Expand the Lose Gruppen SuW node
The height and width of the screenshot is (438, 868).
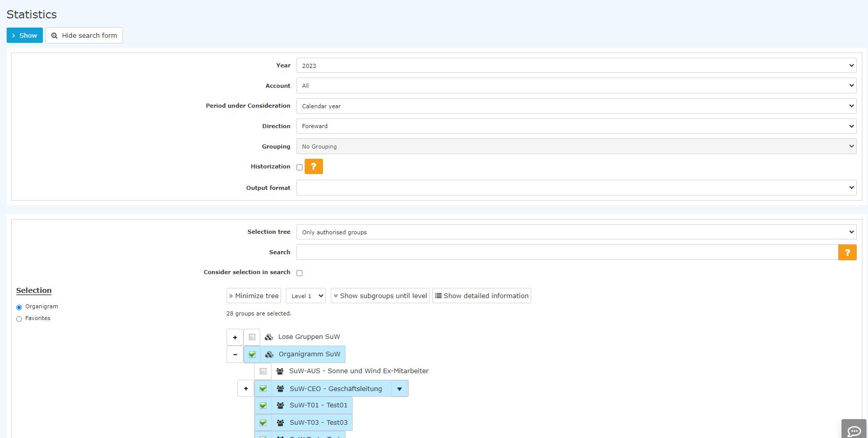tap(235, 337)
